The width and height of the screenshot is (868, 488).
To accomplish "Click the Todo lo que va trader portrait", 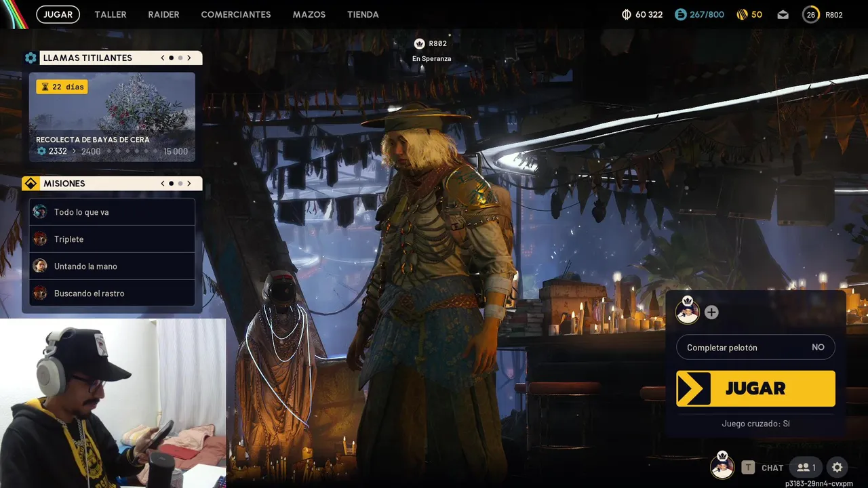I will (40, 211).
